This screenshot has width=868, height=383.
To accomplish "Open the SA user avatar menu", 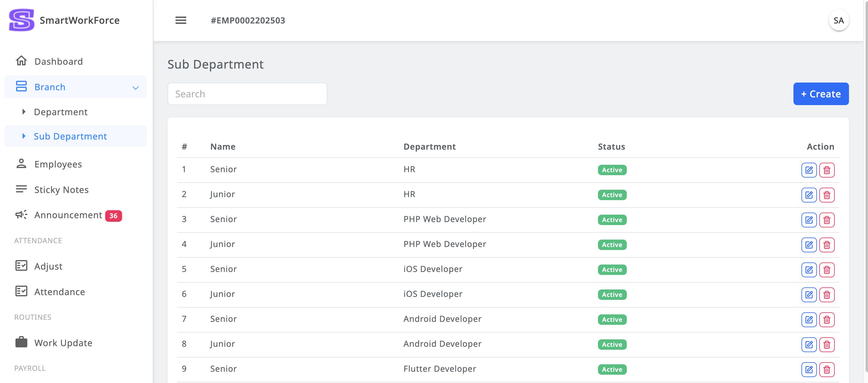I will (x=838, y=20).
